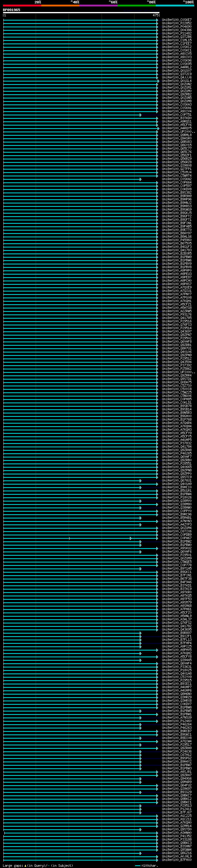
Task: Click the alignment bar for UniRef100_C0PT51
Action: [72, 115]
